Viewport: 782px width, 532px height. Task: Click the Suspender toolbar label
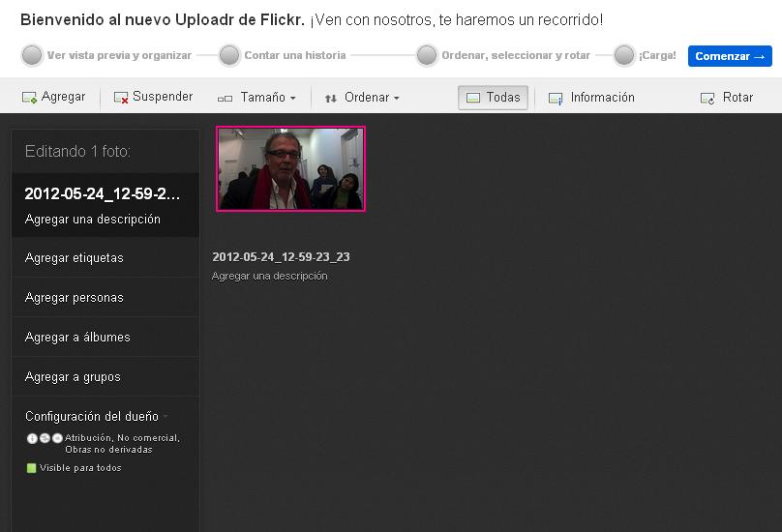coord(163,97)
